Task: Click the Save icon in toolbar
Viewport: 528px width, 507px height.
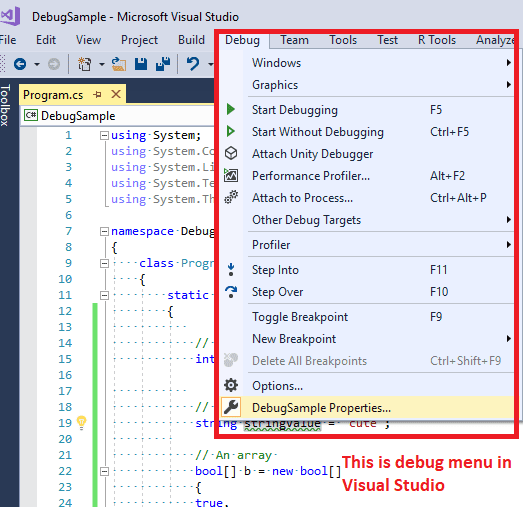Action: pos(141,64)
